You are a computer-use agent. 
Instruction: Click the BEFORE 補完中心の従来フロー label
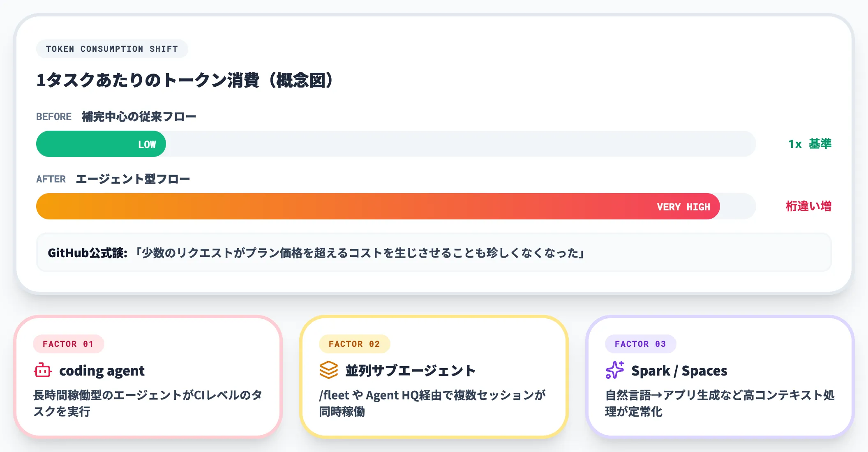[116, 117]
